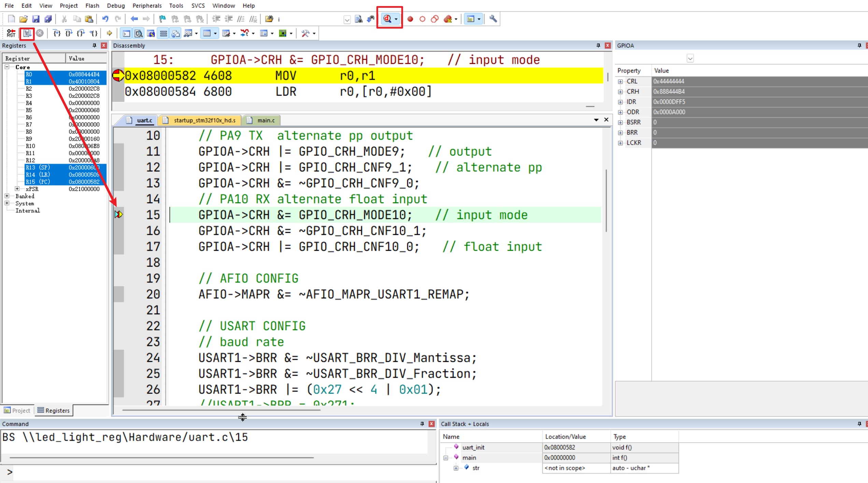This screenshot has height=483, width=868.
Task: Toggle the Disassembly window button
Action: point(139,33)
